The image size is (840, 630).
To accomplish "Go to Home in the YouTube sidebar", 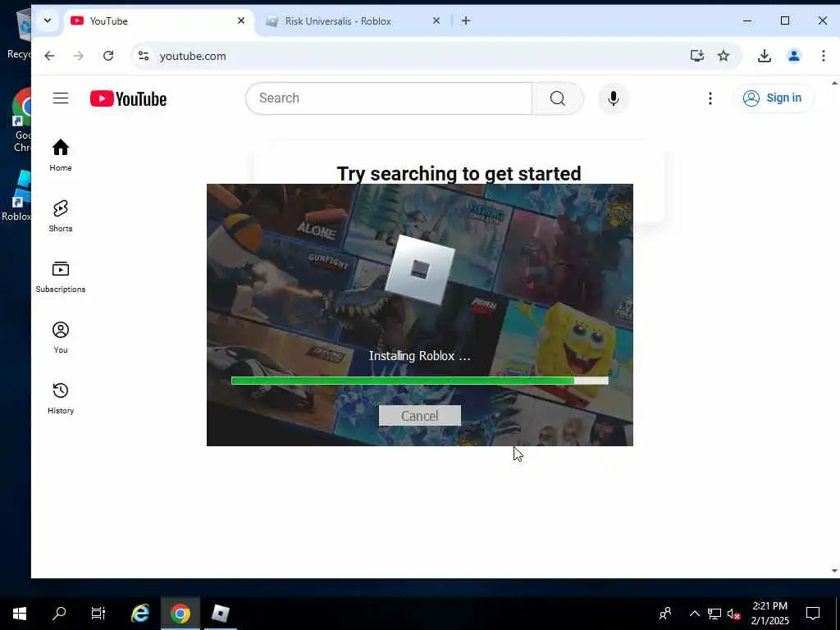I will [61, 155].
